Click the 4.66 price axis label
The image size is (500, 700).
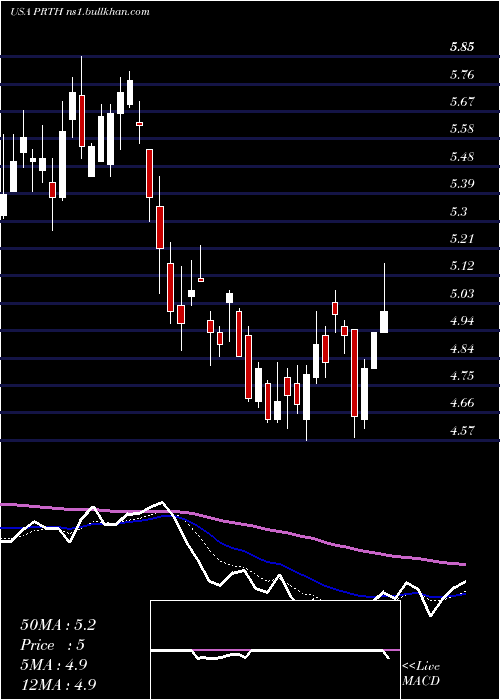462,403
